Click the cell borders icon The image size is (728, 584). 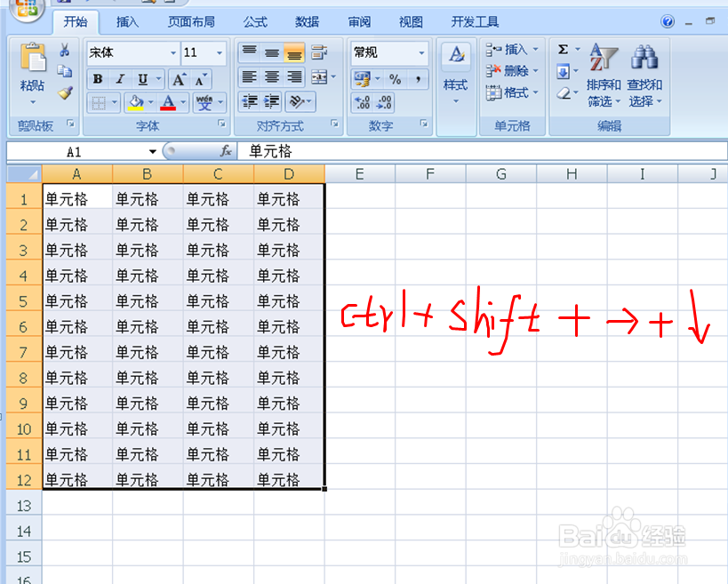pos(99,102)
